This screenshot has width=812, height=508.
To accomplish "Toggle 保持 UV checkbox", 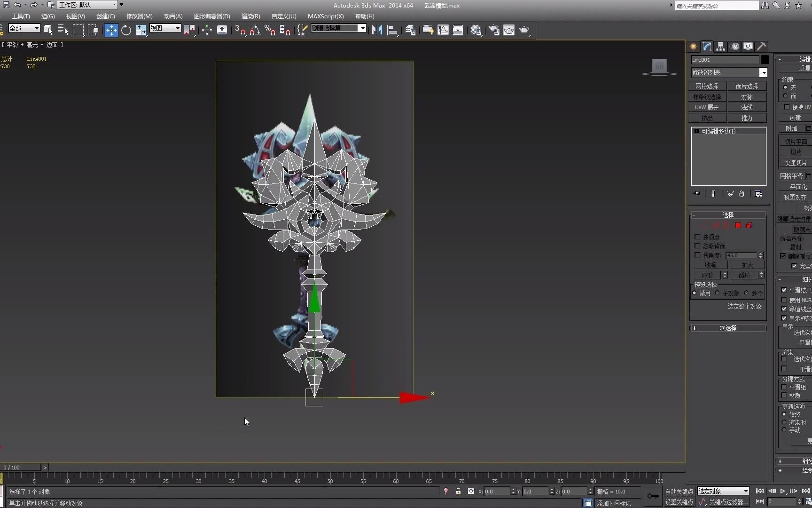I will click(x=787, y=107).
